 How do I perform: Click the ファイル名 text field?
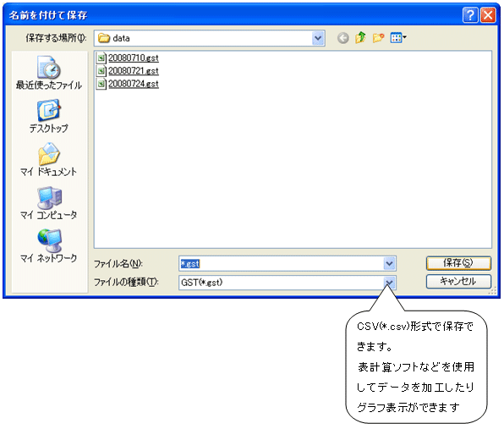pyautogui.click(x=282, y=264)
